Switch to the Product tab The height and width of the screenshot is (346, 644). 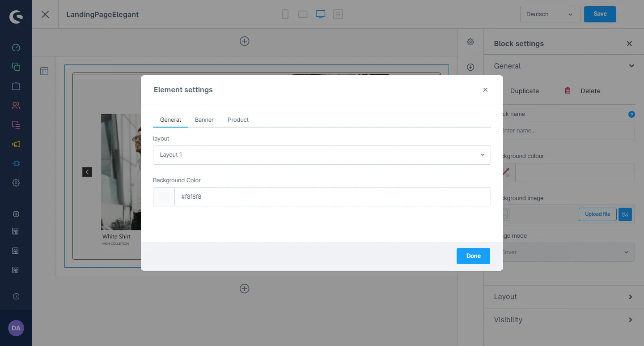(x=238, y=120)
